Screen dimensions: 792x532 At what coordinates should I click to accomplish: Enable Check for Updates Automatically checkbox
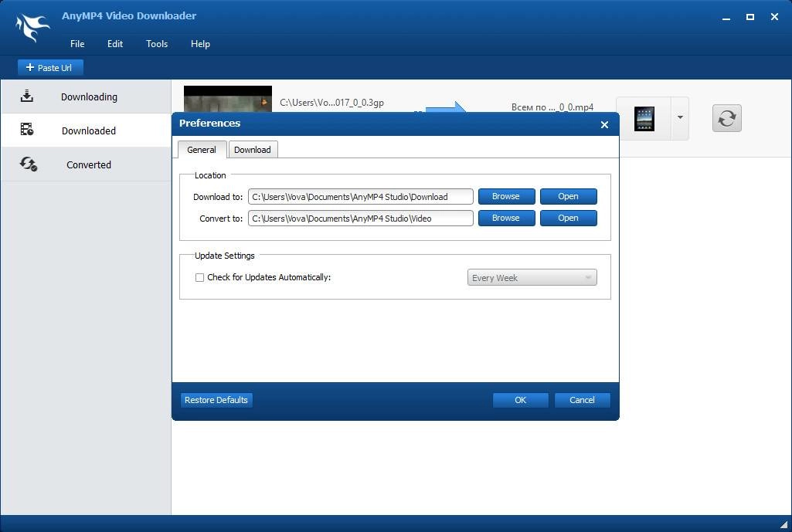tap(199, 278)
